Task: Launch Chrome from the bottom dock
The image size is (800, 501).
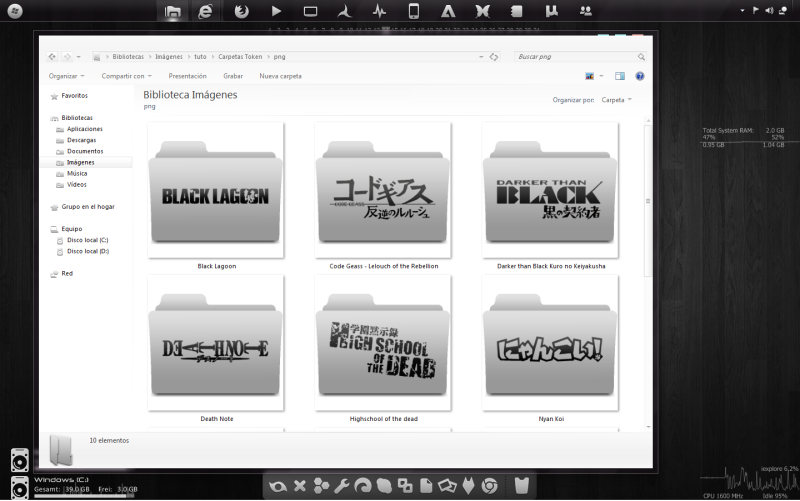Action: [489, 486]
